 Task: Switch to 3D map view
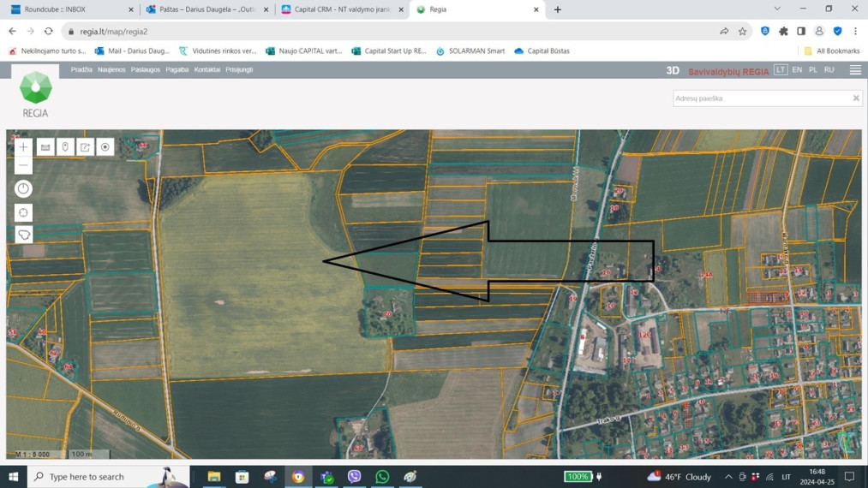(x=673, y=71)
